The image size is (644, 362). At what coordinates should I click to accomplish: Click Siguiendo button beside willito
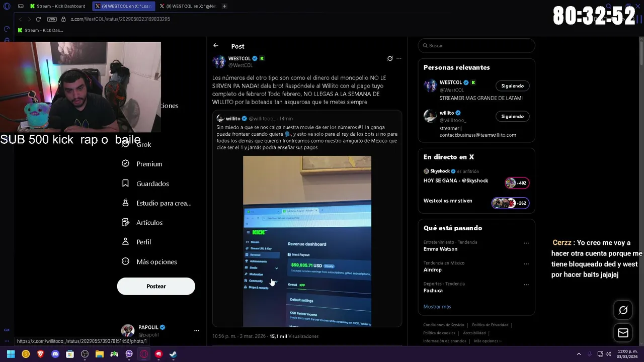(512, 116)
